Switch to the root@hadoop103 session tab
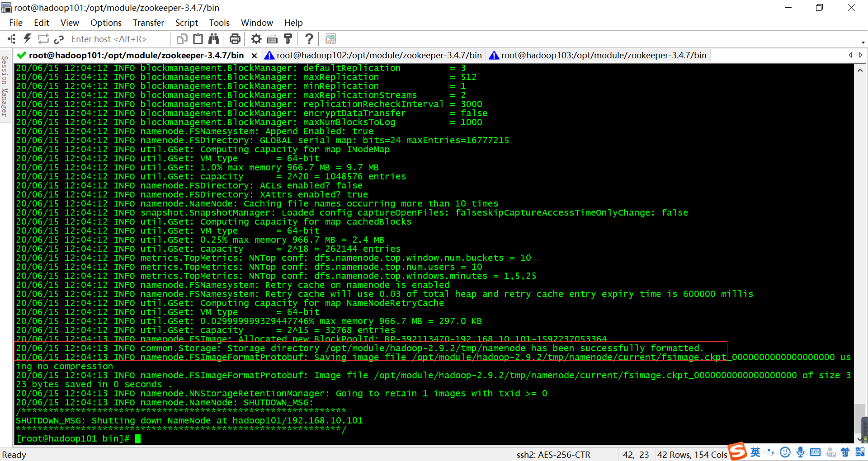This screenshot has width=868, height=461. click(x=599, y=55)
